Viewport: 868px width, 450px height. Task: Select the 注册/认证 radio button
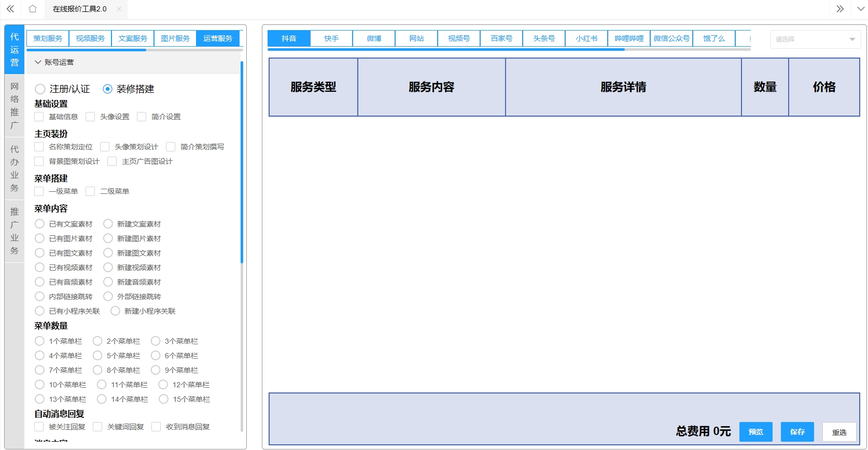click(40, 89)
